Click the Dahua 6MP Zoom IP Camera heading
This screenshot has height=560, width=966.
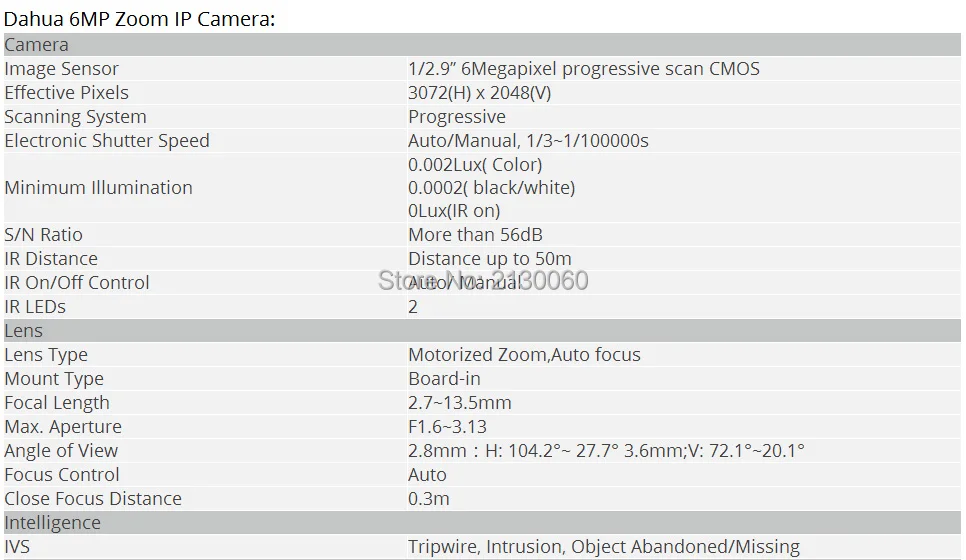tap(139, 19)
